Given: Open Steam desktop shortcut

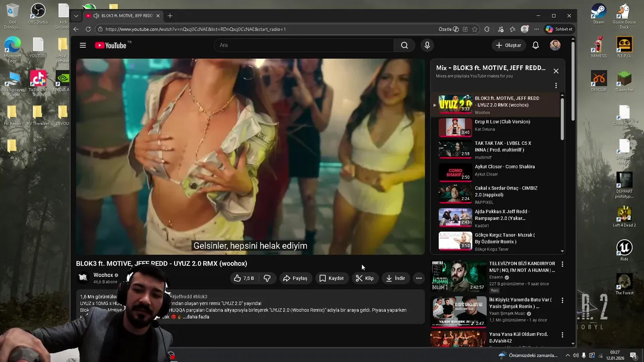Looking at the screenshot, I should click(x=599, y=14).
